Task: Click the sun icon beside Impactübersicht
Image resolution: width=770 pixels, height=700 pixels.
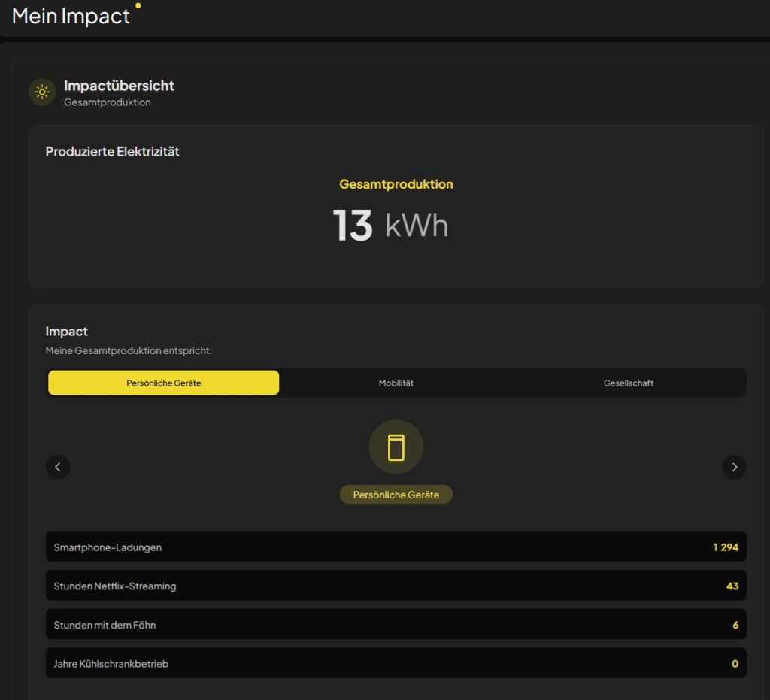Action: (42, 92)
